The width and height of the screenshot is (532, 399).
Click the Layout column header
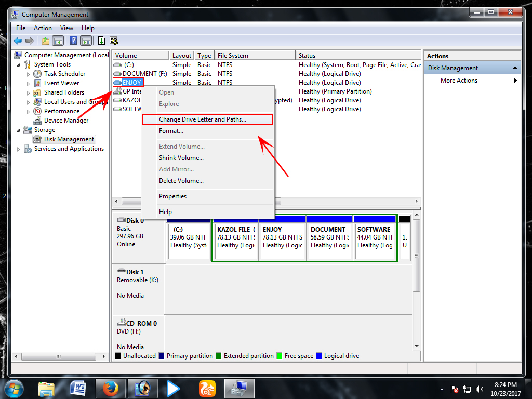click(181, 55)
